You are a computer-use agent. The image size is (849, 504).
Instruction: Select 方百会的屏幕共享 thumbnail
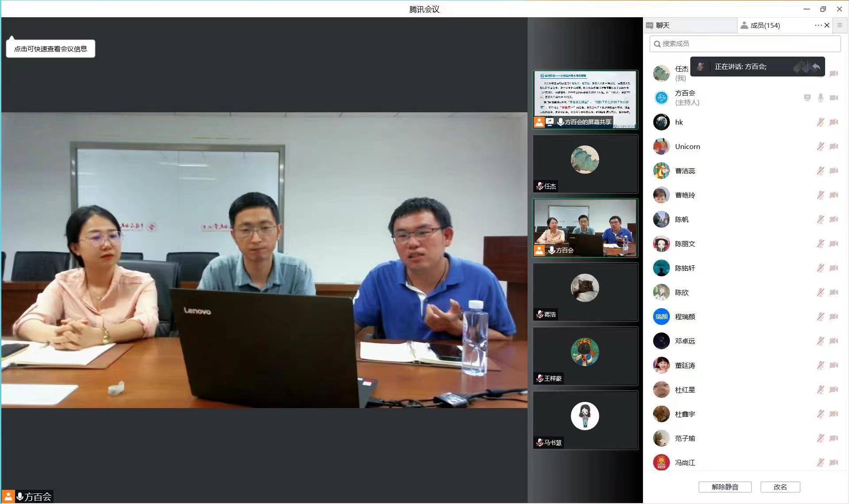[x=585, y=99]
